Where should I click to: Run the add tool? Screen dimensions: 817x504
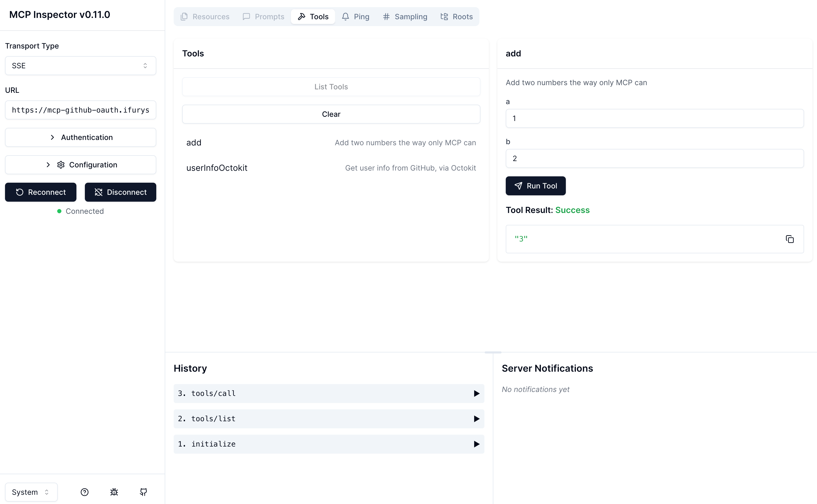(536, 186)
